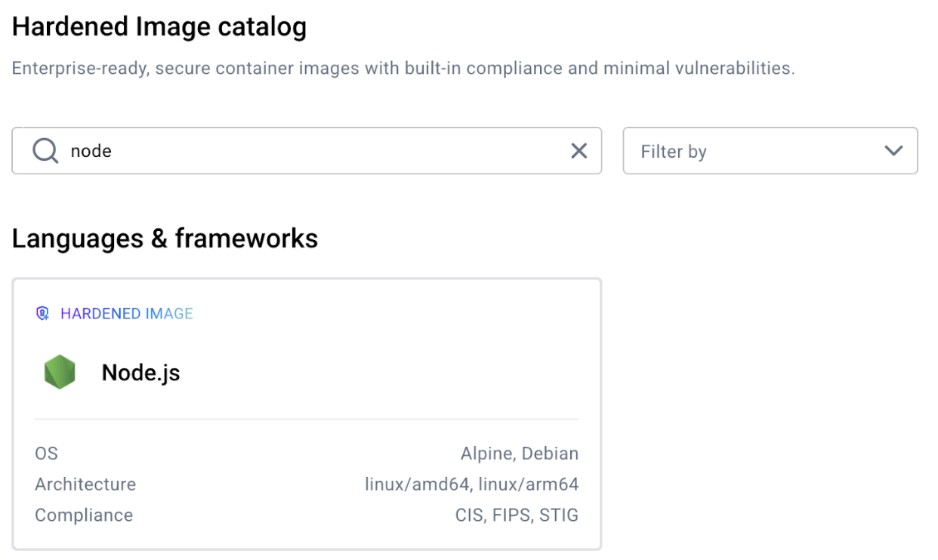Expand the Filter by chevron arrow
The image size is (938, 560).
pyautogui.click(x=893, y=151)
